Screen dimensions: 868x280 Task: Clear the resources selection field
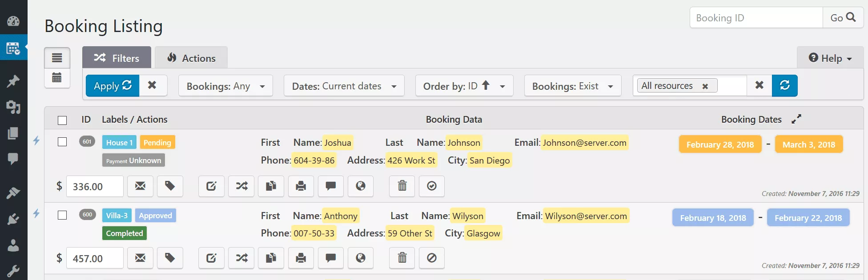[759, 85]
